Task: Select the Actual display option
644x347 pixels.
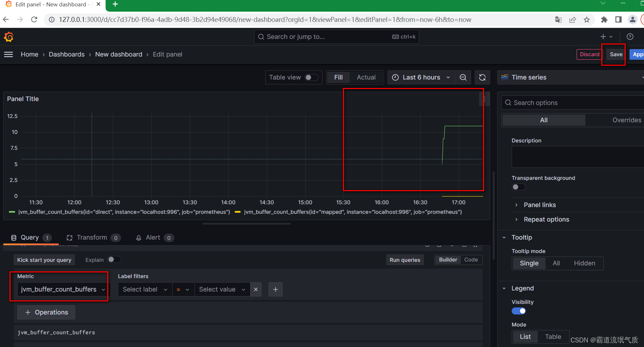Action: tap(366, 77)
